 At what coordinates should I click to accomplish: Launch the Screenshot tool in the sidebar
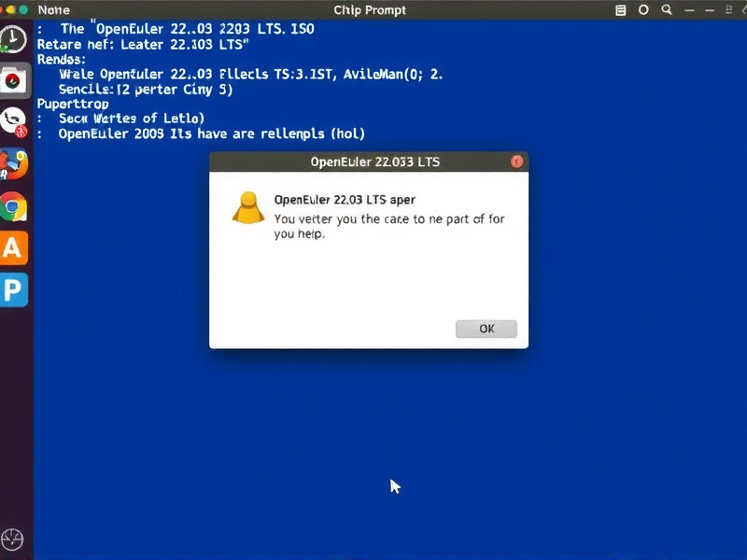coord(13,80)
